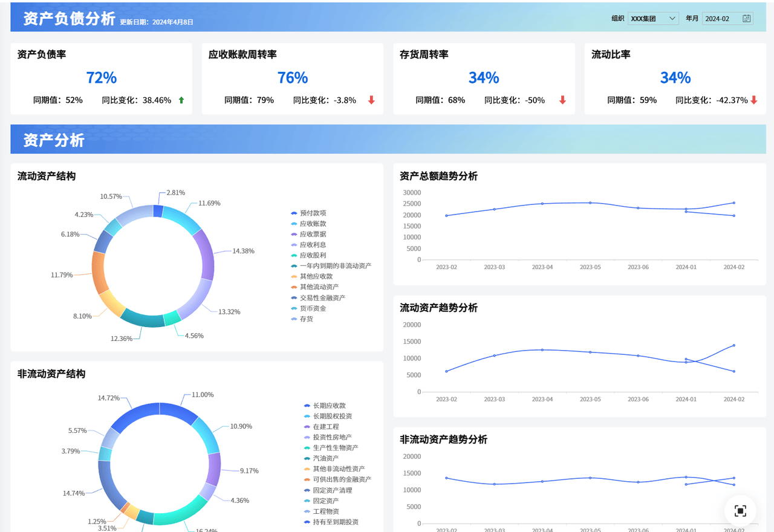Click 2023-05 data point in 非流动资产趋势分析
Viewport: 774px width, 532px height.
[590, 478]
